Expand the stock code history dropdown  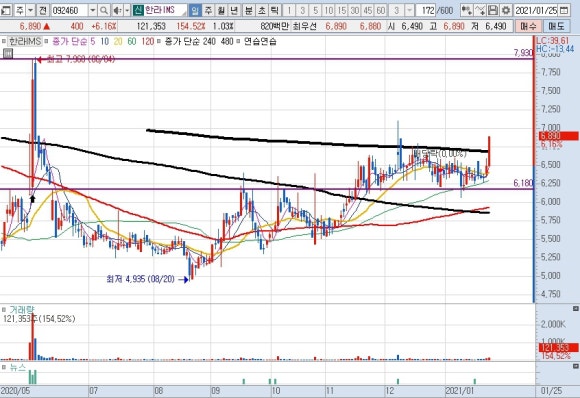coord(93,10)
